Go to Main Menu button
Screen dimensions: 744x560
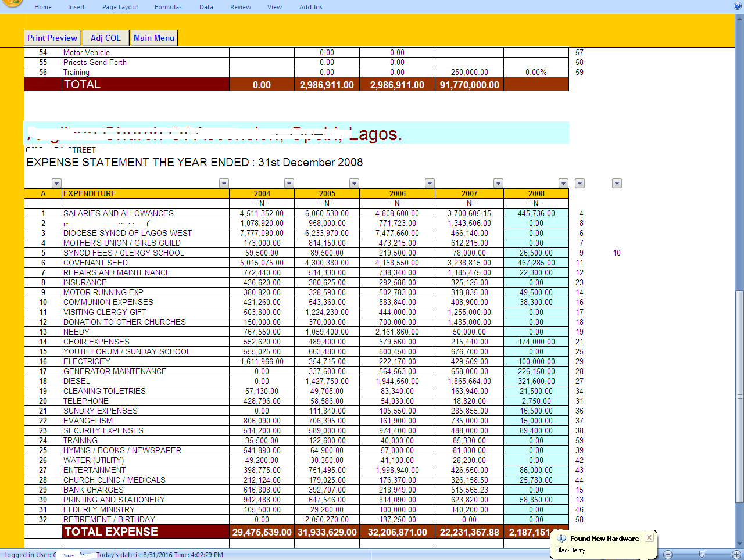[154, 38]
